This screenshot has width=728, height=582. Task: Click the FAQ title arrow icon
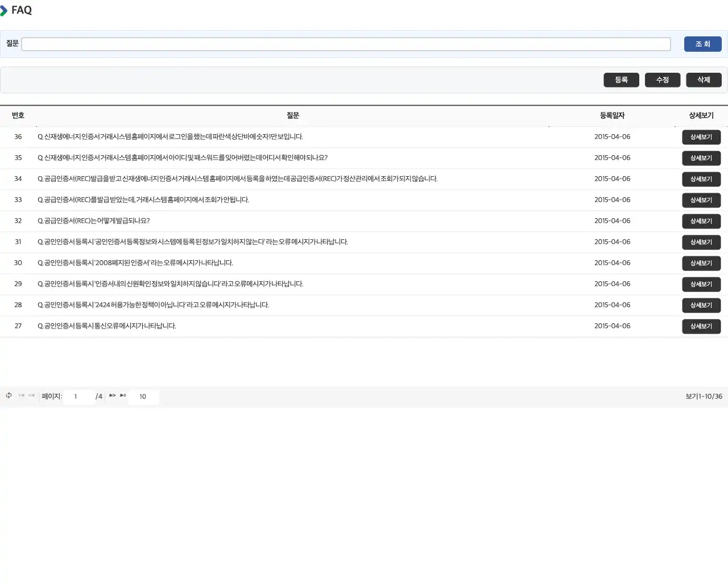3,10
